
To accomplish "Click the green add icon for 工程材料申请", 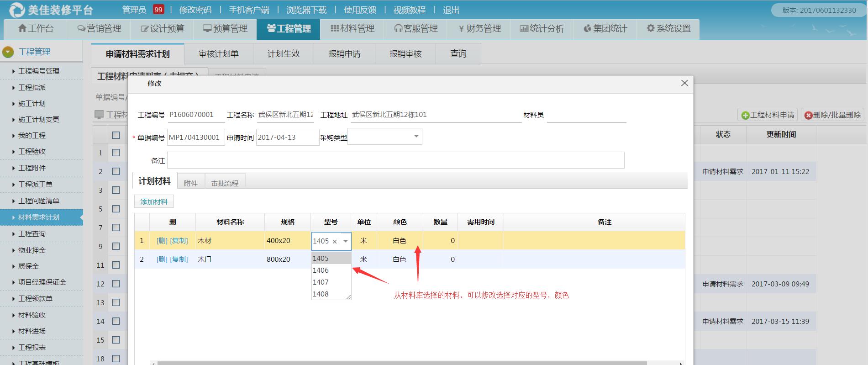I will tap(745, 116).
